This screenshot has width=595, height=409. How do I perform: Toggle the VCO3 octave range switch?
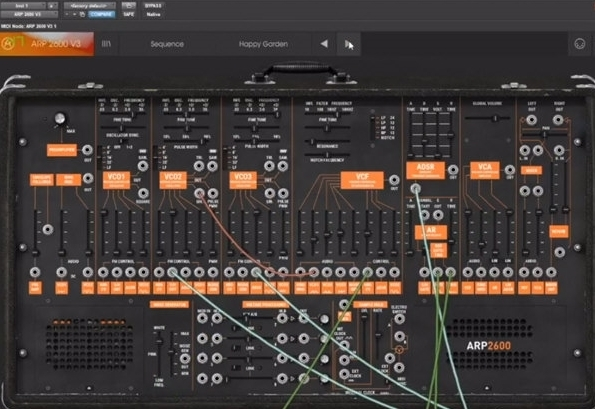[x=226, y=157]
